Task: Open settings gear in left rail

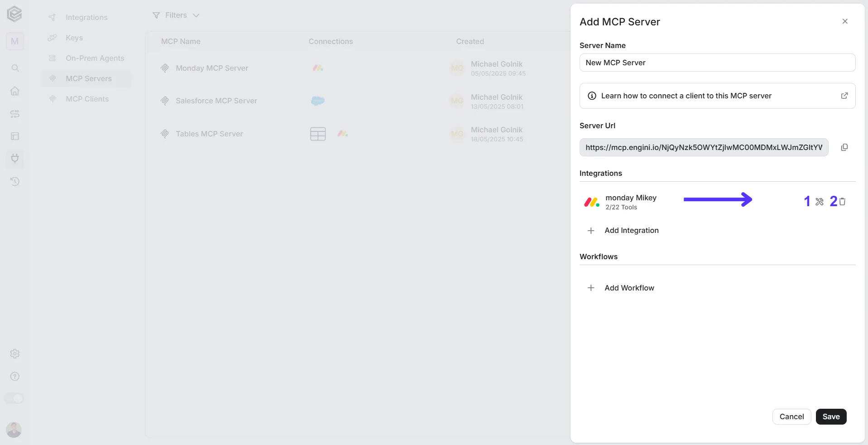Action: [x=15, y=353]
